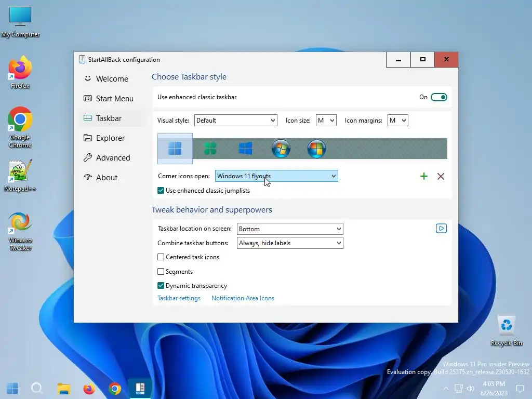Open the notification center tray icon

click(x=520, y=389)
